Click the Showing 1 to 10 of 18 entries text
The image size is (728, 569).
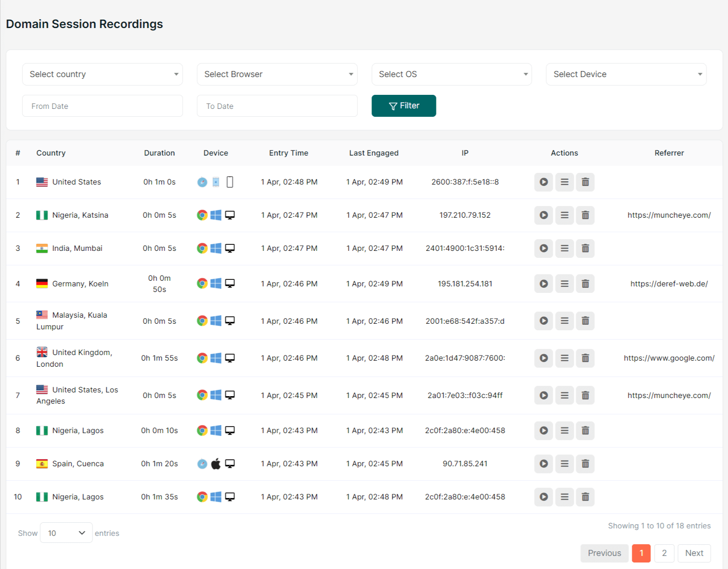pos(659,526)
